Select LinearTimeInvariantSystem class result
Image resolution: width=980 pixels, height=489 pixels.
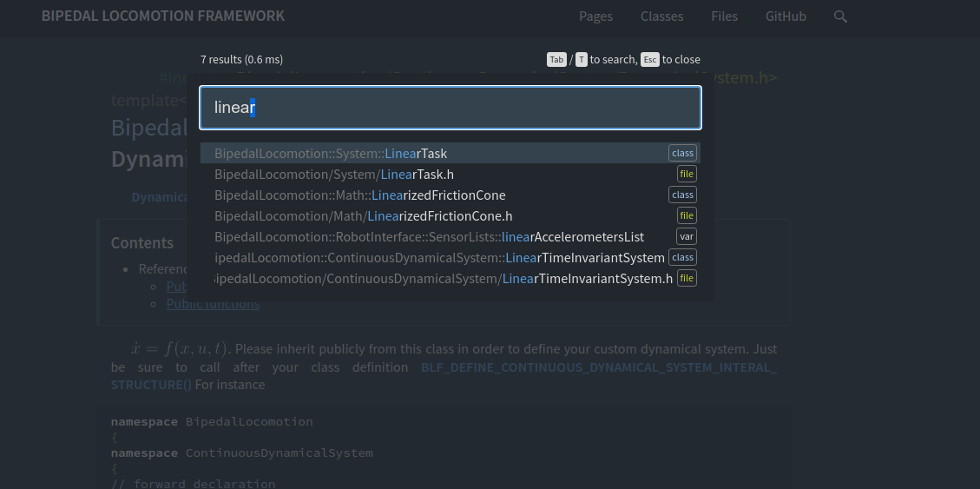point(451,258)
